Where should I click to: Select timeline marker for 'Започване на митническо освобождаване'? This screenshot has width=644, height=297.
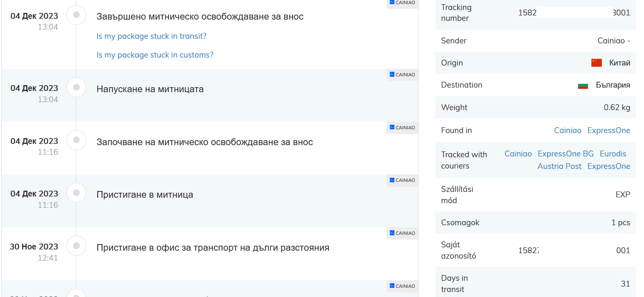[76, 140]
